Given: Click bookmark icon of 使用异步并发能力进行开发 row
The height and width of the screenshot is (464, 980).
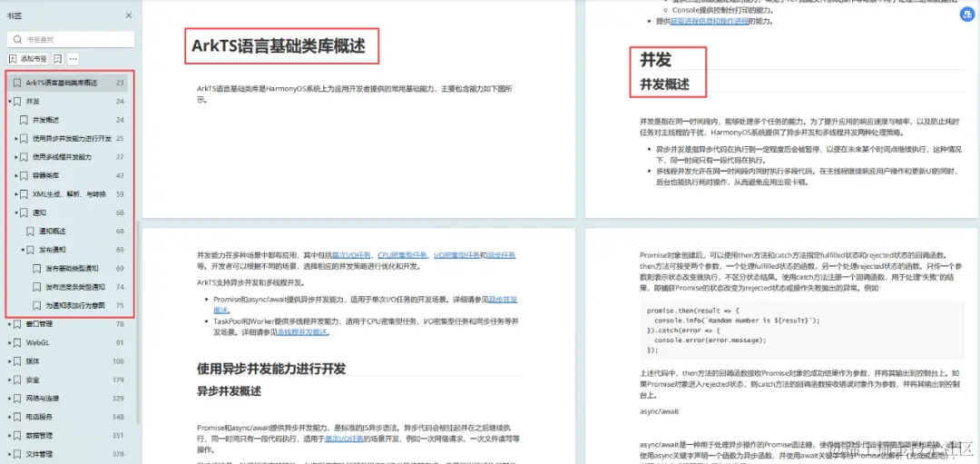Looking at the screenshot, I should point(23,138).
